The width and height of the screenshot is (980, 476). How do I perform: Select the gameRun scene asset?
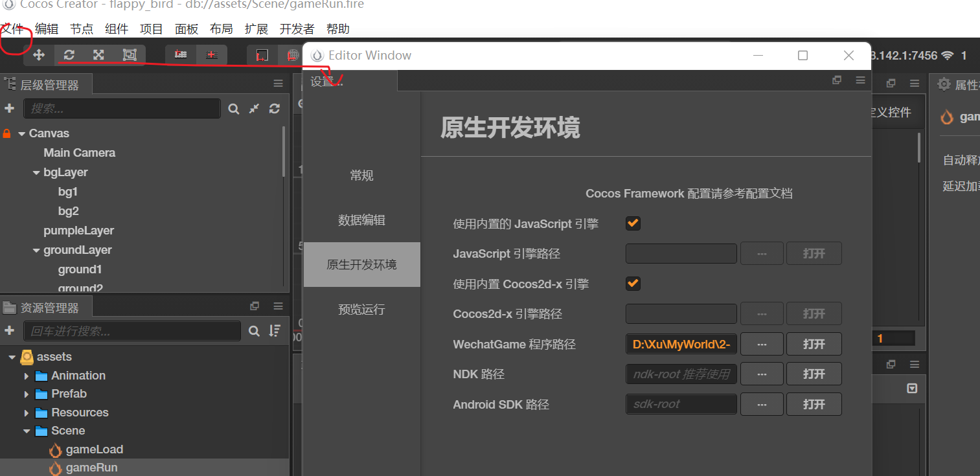(x=91, y=468)
